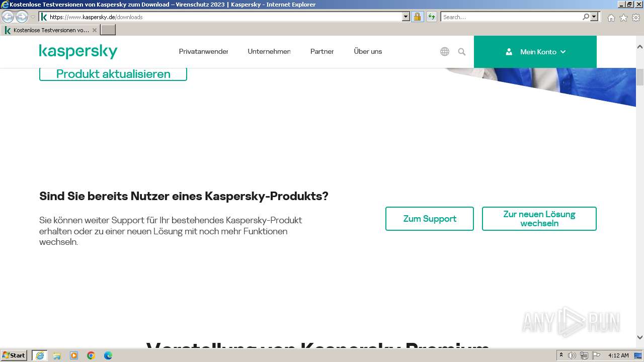Refresh the page with the reload icon

[x=431, y=17]
